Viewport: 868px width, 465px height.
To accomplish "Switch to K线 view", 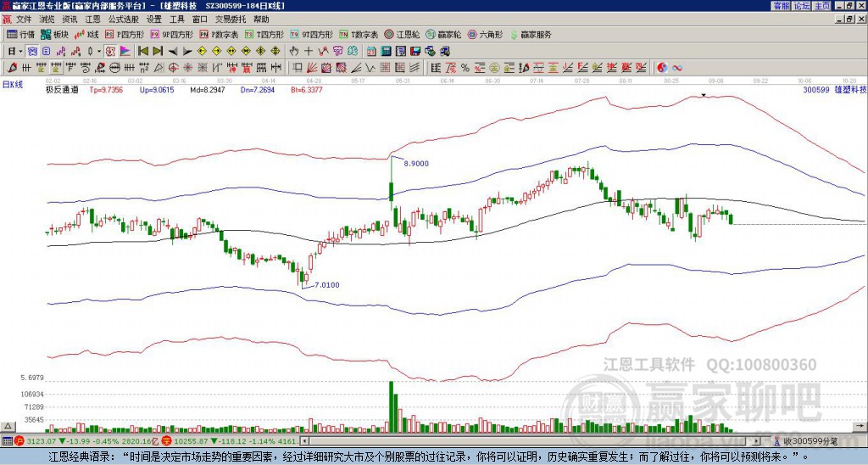I will pyautogui.click(x=87, y=34).
